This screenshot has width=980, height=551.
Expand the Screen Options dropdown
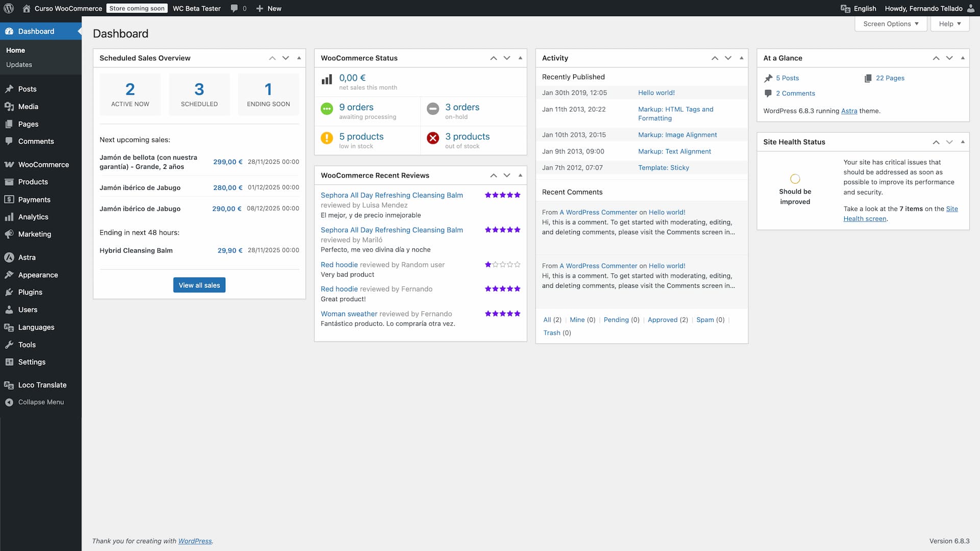(891, 24)
